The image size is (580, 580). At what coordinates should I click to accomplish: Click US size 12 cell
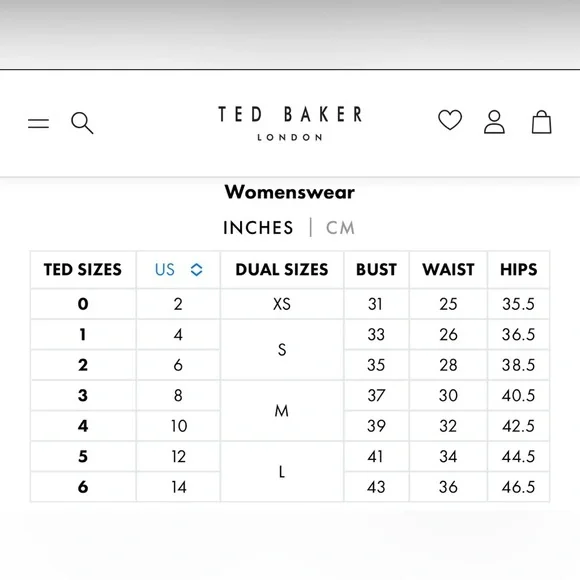pos(178,456)
